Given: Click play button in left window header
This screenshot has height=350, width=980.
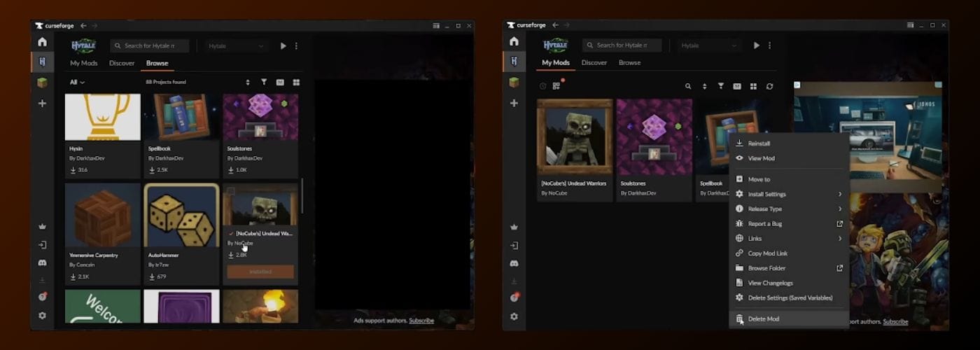Looking at the screenshot, I should click(283, 45).
